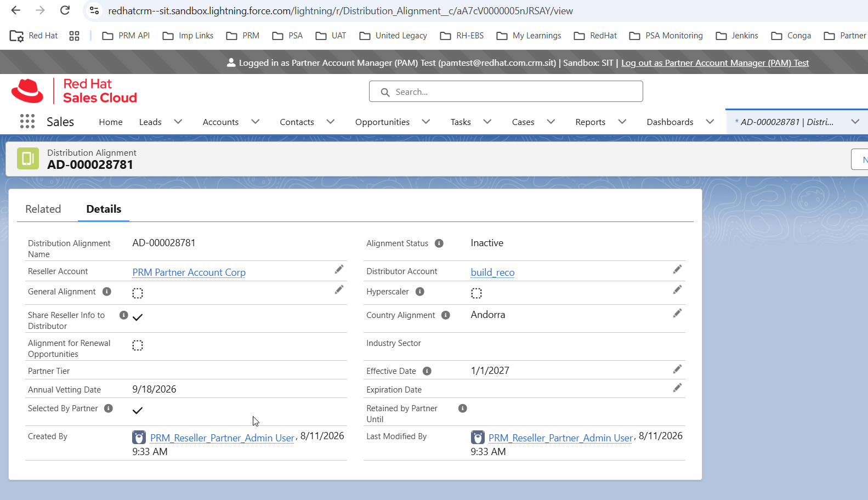This screenshot has height=500, width=868.
Task: Toggle the General Alignment checkbox
Action: pyautogui.click(x=138, y=293)
